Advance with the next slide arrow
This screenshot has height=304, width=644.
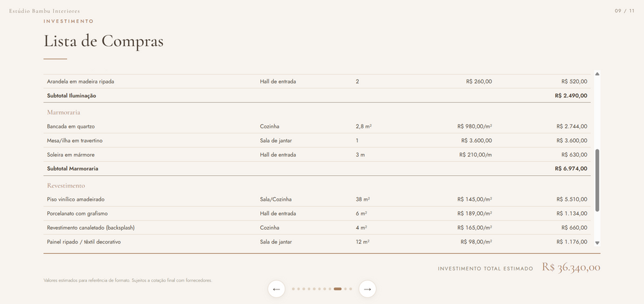click(x=367, y=289)
